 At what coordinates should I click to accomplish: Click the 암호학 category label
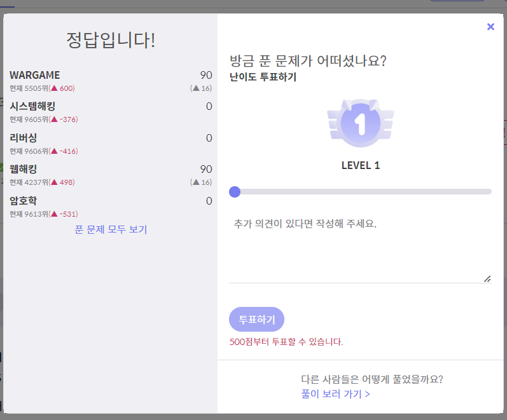[x=23, y=201]
